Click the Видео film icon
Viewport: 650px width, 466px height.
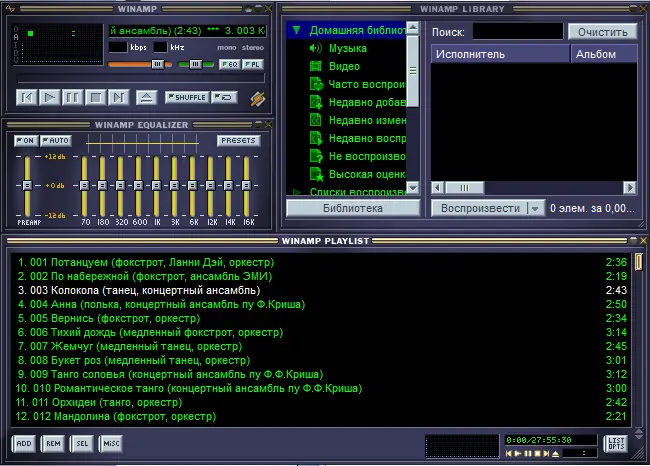tap(315, 66)
